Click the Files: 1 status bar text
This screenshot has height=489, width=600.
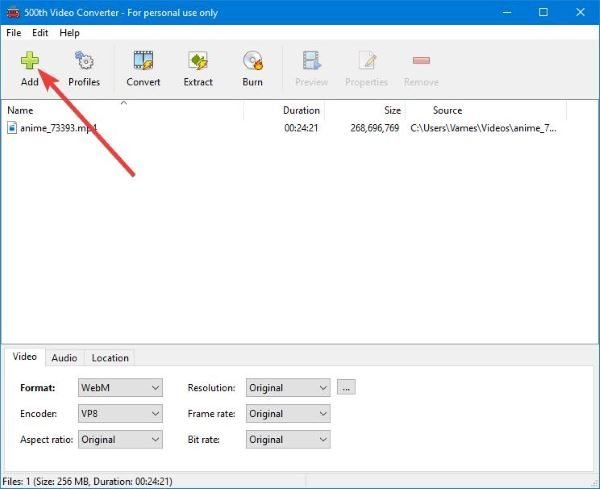point(88,481)
